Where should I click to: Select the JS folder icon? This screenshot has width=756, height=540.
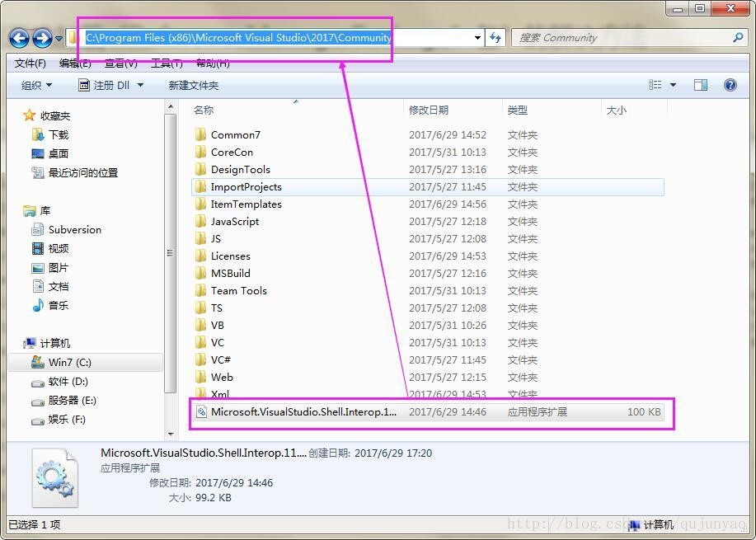tap(200, 238)
